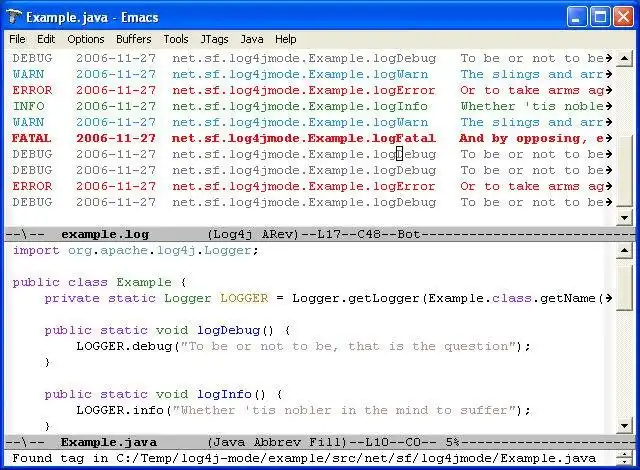Open the JTags menu
The image size is (640, 470).
point(214,39)
